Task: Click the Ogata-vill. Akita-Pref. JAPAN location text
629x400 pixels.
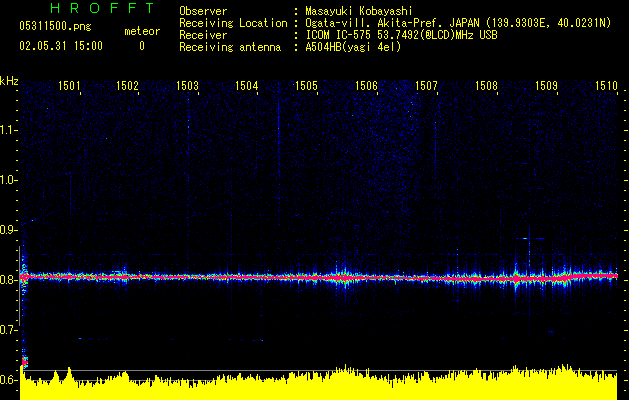Action: 458,23
